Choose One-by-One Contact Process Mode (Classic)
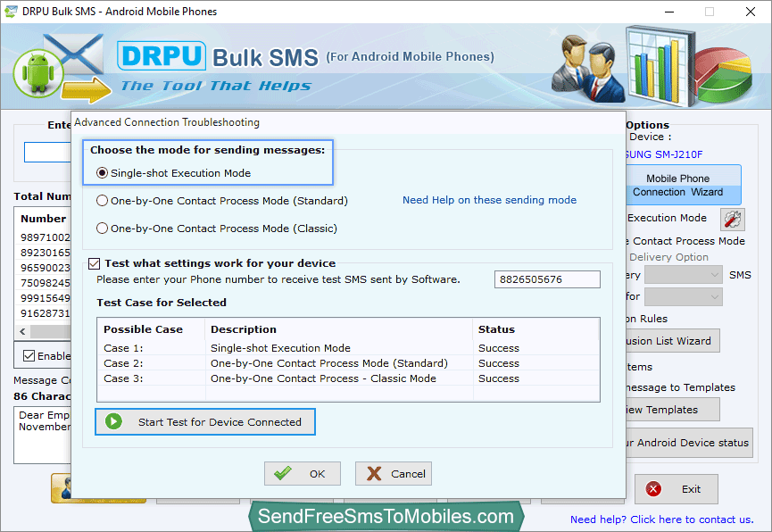Image resolution: width=772 pixels, height=532 pixels. pyautogui.click(x=102, y=229)
